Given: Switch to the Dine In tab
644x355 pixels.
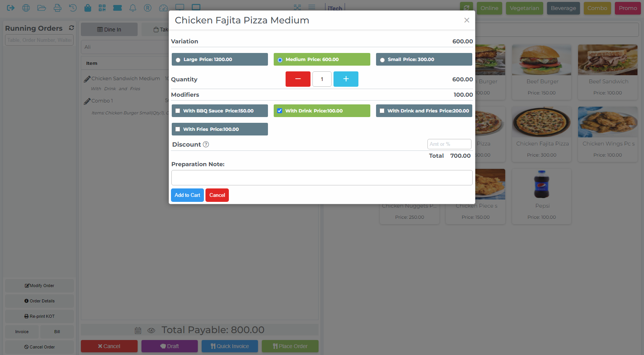Looking at the screenshot, I should [109, 30].
